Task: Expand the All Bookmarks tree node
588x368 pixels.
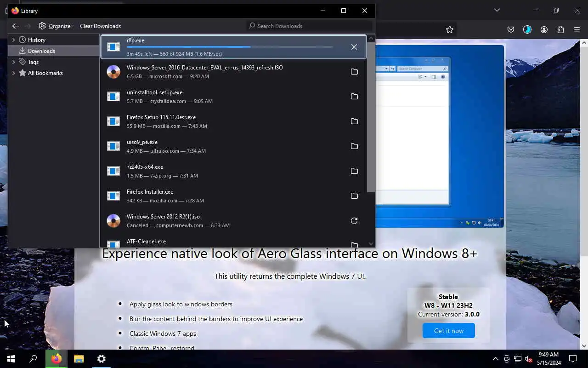Action: tap(13, 73)
